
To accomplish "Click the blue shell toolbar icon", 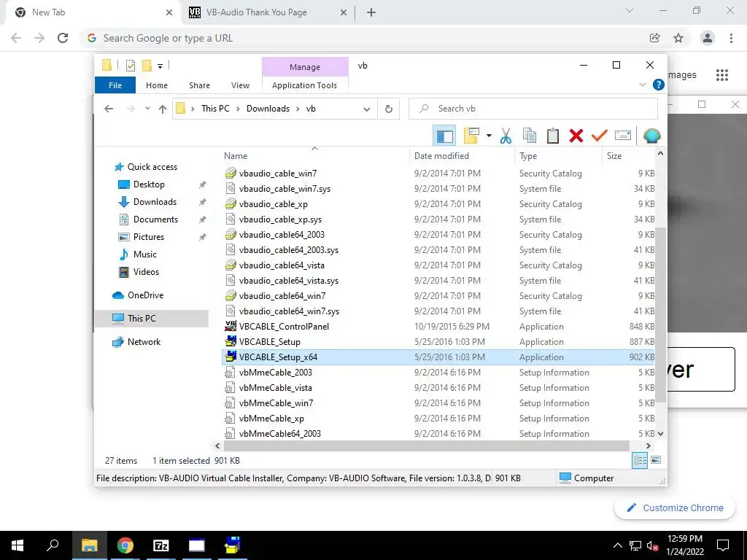I will (651, 136).
